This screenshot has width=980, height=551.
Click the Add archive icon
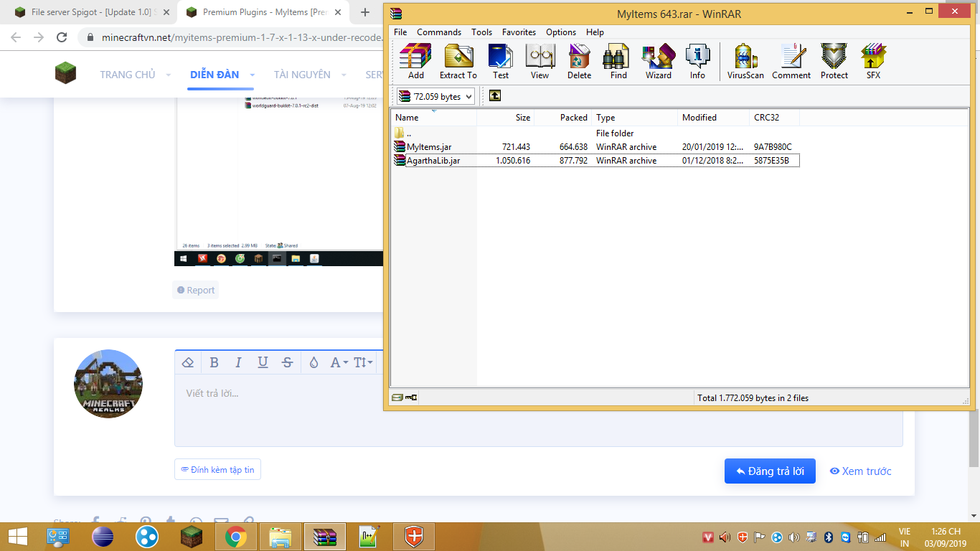(x=415, y=61)
